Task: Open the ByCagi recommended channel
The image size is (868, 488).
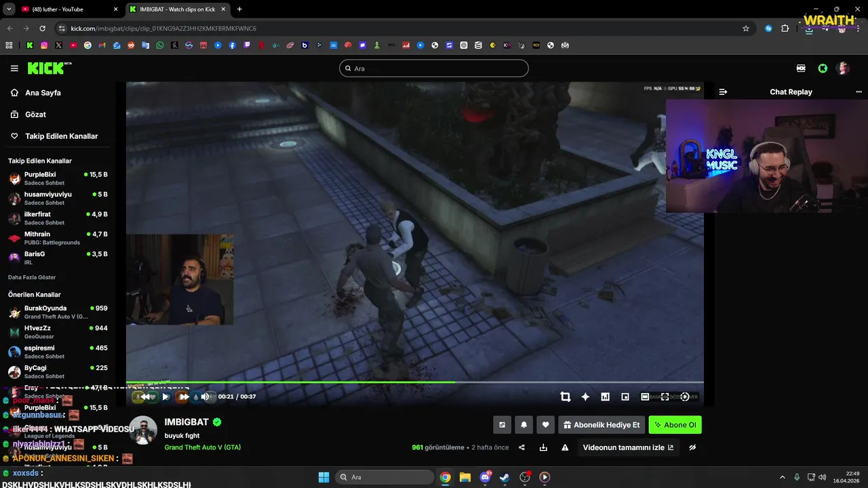Action: [57, 371]
